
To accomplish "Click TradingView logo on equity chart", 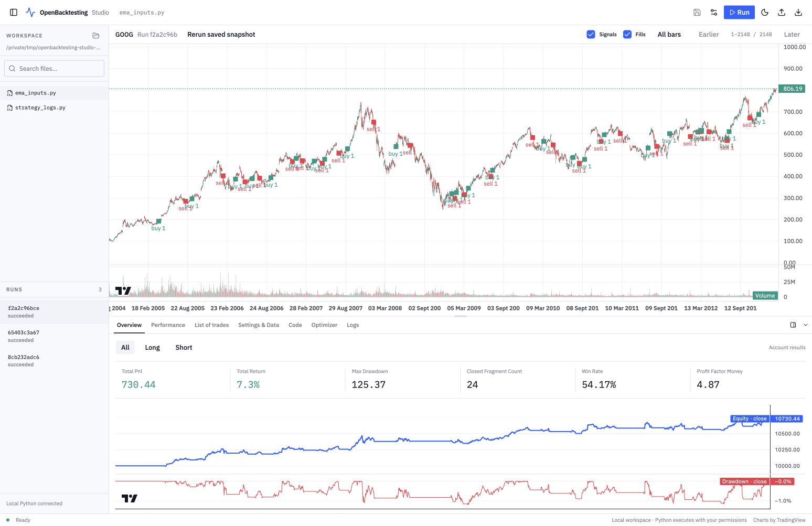I will [130, 498].
